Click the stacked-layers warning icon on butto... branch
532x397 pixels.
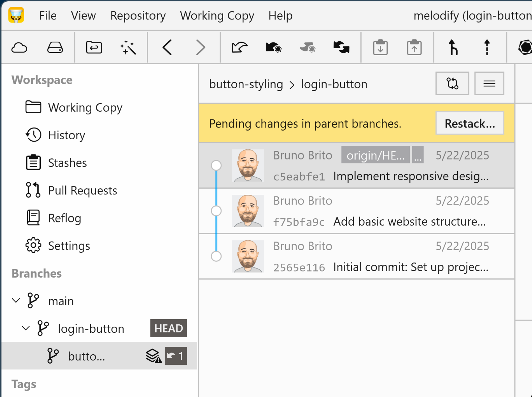[153, 356]
